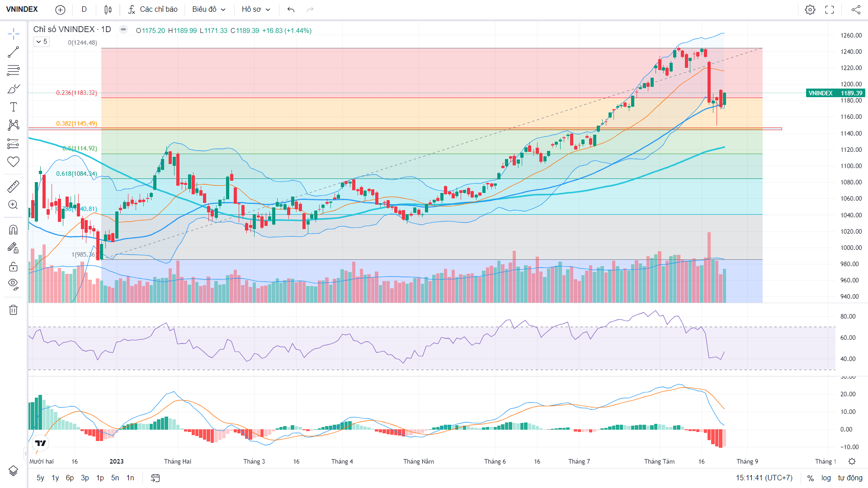
Task: Toggle magnet mode for drawings
Action: [x=13, y=230]
